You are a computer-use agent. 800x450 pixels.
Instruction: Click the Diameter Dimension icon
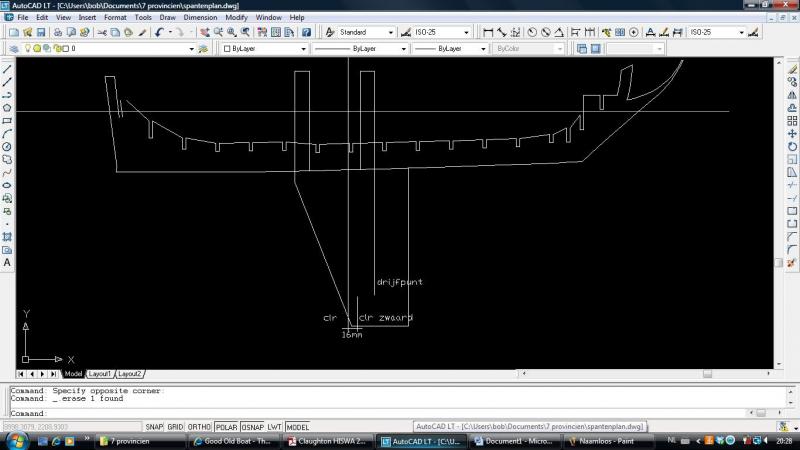(x=545, y=32)
